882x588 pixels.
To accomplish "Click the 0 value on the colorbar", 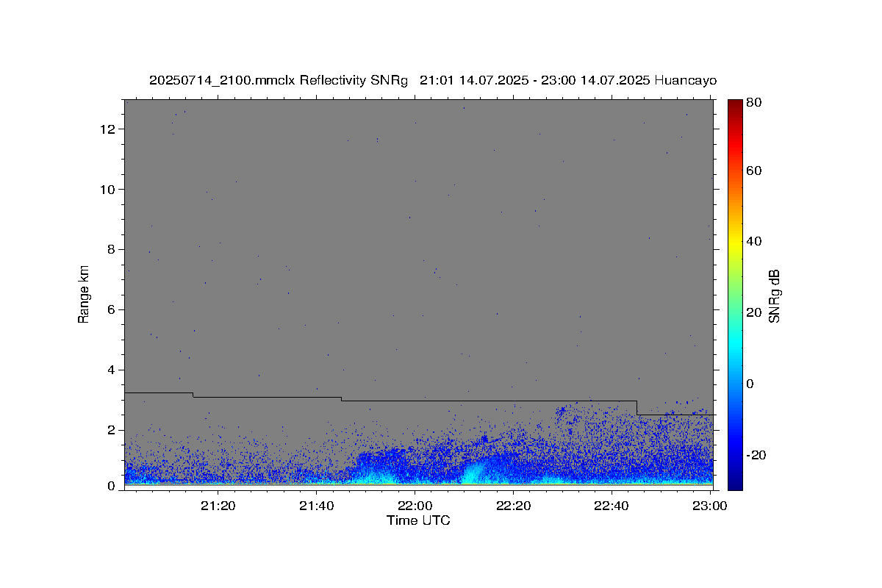I will [x=750, y=384].
